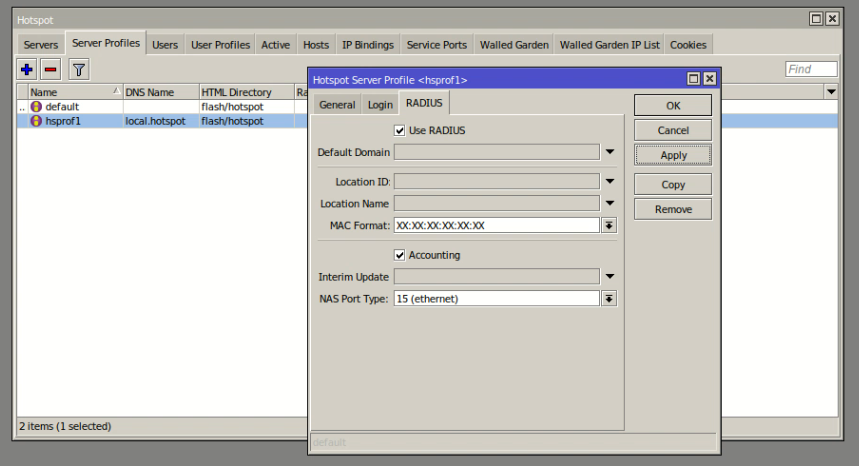Click the MAC Format text field

tap(496, 225)
